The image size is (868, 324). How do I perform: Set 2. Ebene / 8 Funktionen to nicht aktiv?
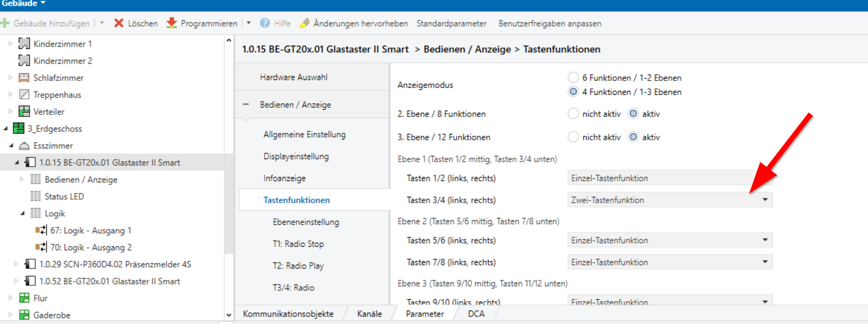point(573,114)
